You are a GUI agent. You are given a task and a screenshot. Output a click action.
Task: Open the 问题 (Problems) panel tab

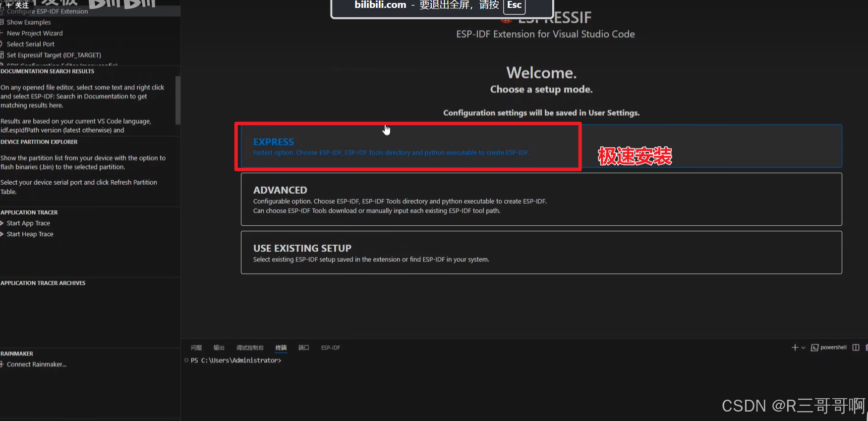coord(196,348)
